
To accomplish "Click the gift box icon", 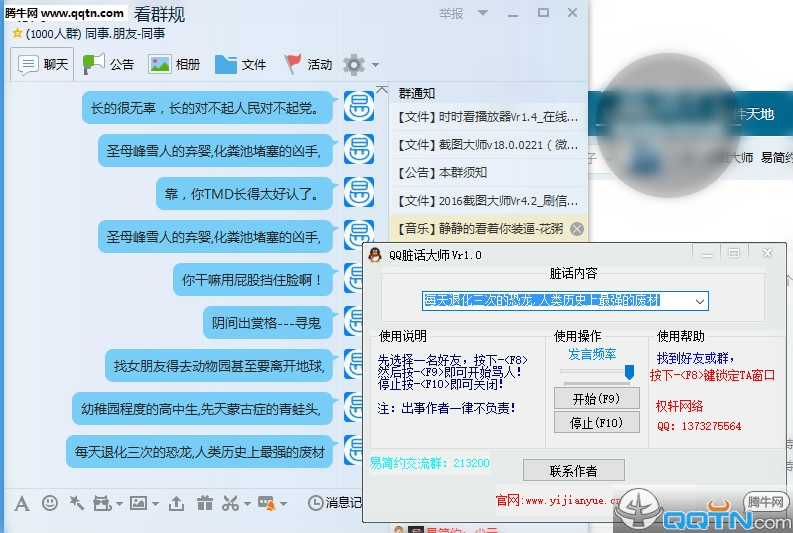I will (205, 503).
